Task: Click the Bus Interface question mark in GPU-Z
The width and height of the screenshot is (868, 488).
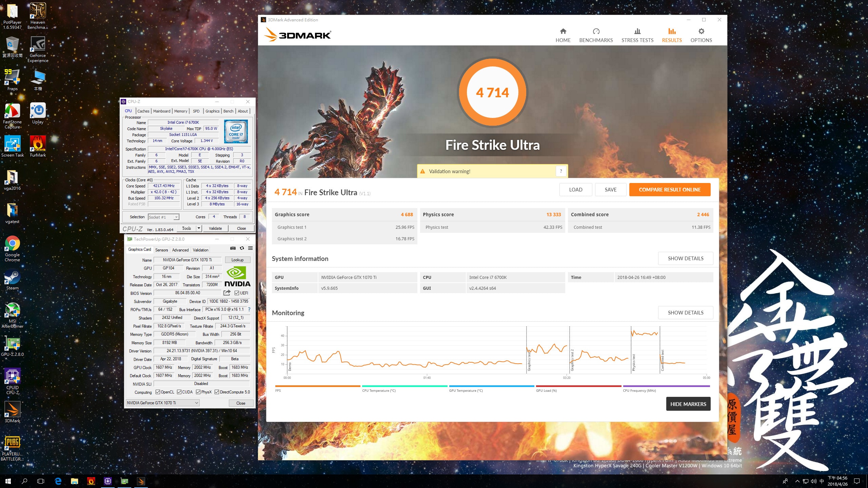Action: (249, 309)
